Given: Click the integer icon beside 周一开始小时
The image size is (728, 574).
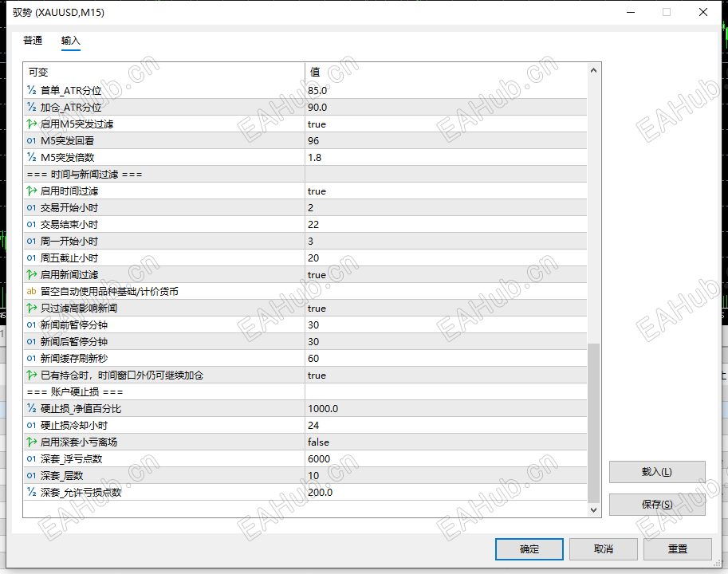Looking at the screenshot, I should pyautogui.click(x=32, y=242).
